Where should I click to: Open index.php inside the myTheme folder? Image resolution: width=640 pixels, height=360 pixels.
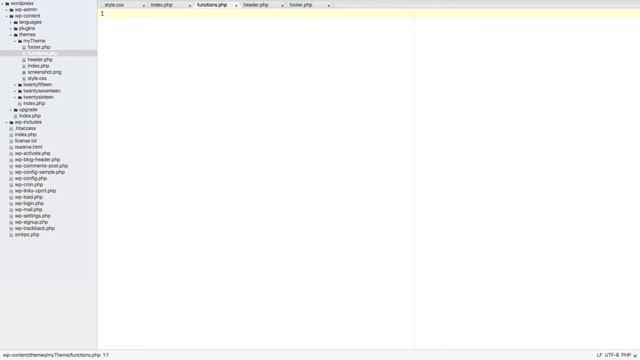pyautogui.click(x=38, y=66)
